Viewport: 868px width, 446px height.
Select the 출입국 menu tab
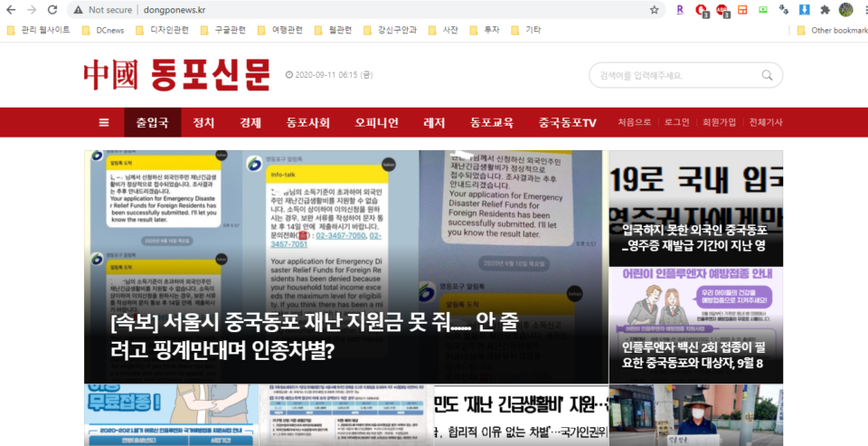tap(152, 123)
